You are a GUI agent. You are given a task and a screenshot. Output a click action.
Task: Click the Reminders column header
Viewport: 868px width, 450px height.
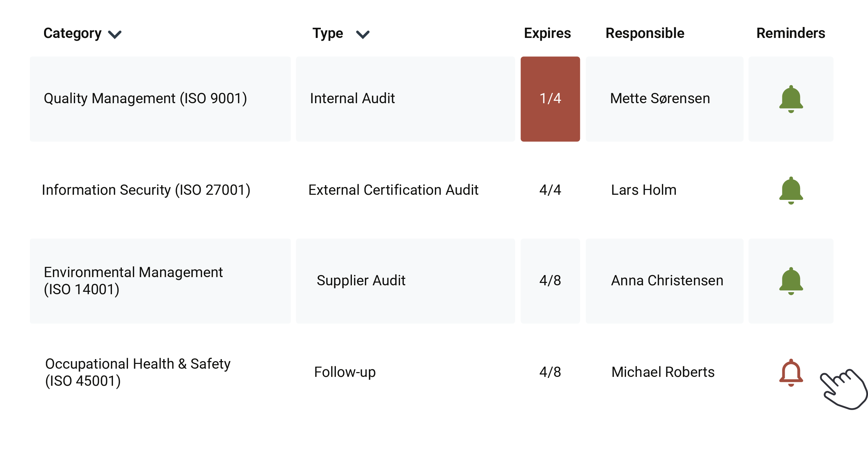click(791, 33)
